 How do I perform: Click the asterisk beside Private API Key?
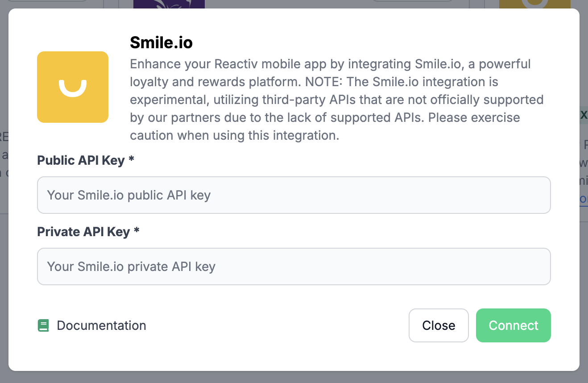coord(137,232)
